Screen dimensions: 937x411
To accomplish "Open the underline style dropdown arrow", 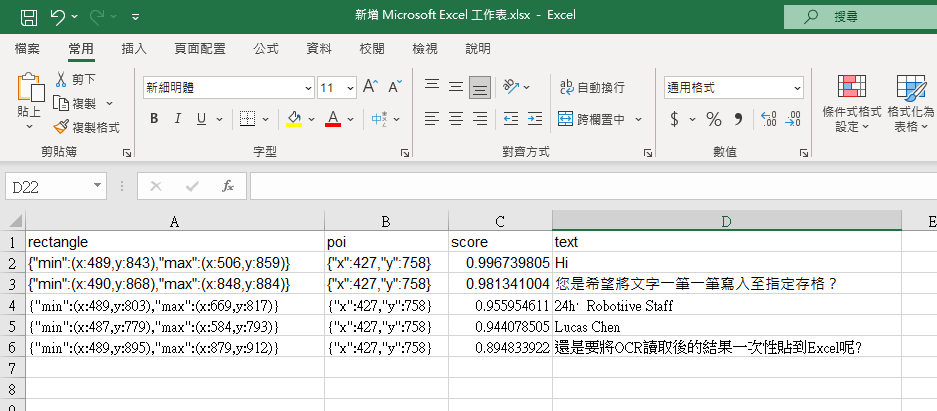I will point(219,119).
